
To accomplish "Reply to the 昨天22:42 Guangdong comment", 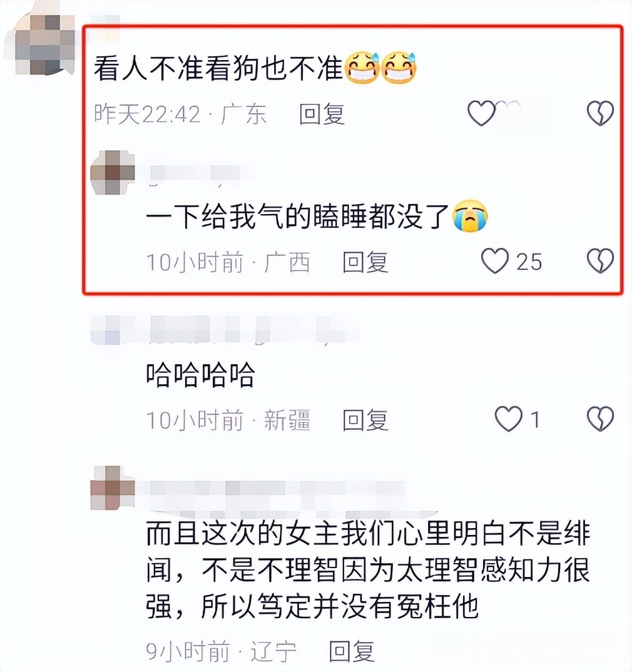I will coord(322,114).
